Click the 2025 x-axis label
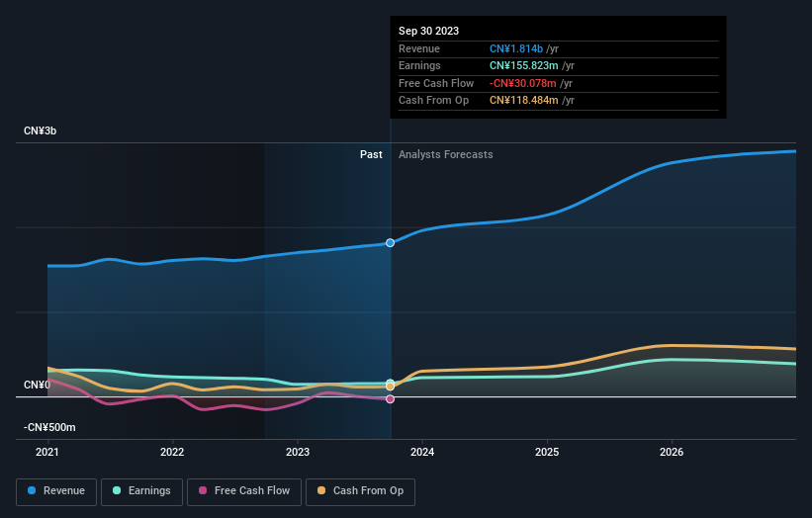This screenshot has width=812, height=518. point(547,453)
